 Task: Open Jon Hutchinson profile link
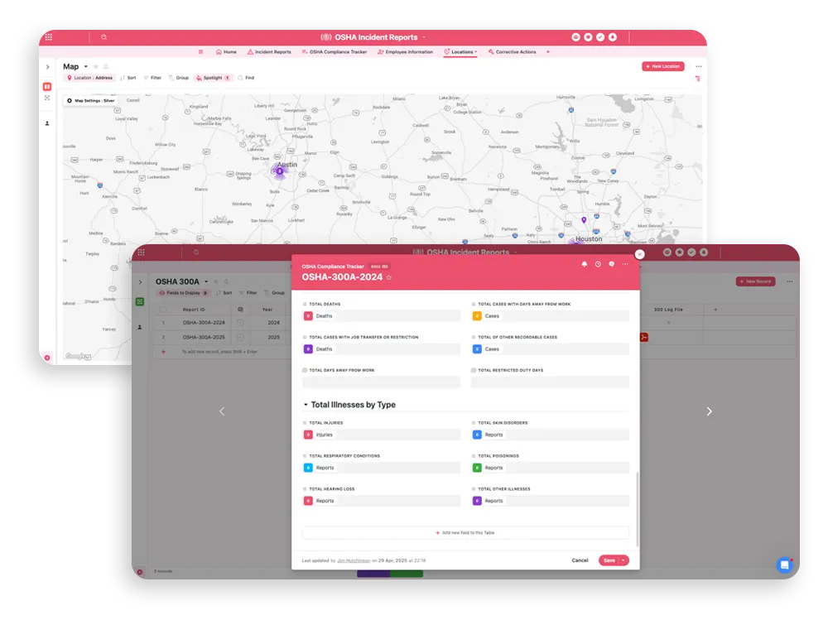click(354, 560)
